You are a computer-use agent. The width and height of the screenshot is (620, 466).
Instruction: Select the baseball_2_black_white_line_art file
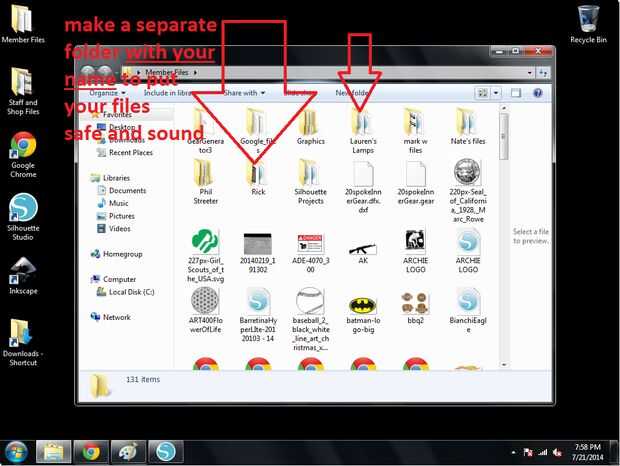point(310,319)
